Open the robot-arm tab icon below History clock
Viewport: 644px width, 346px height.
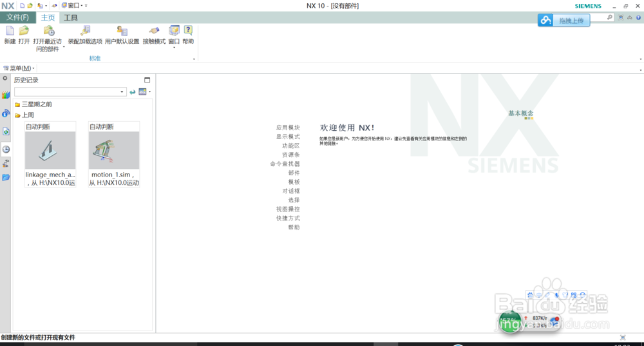6,164
